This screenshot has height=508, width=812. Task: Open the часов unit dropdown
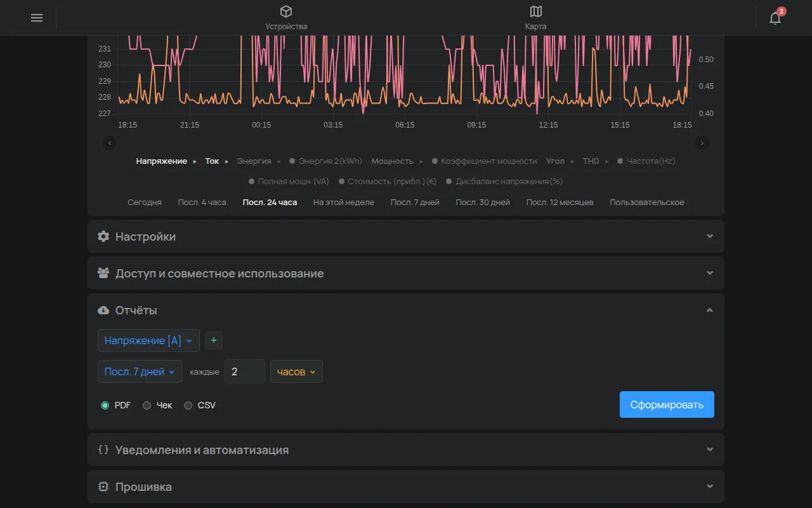coord(296,371)
